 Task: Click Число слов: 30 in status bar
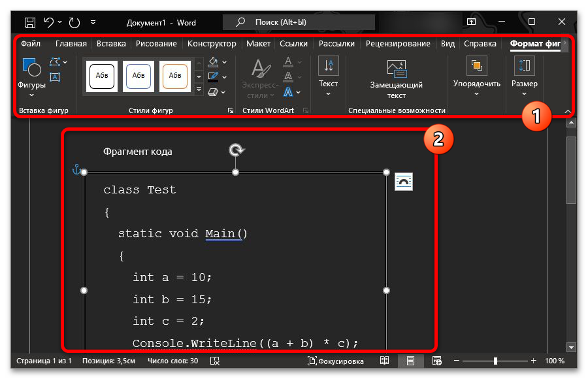[x=173, y=361]
